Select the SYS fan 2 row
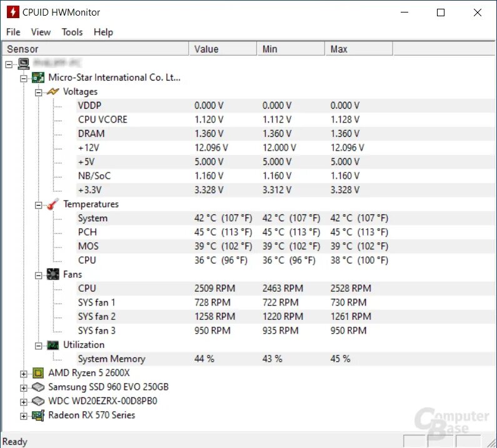Screen dimensions: 497x448 click(x=285, y=317)
